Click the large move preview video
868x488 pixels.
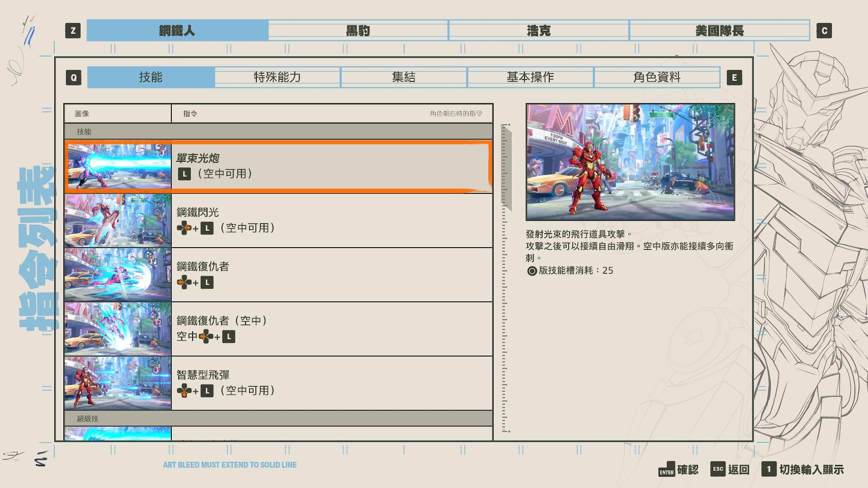click(x=630, y=162)
